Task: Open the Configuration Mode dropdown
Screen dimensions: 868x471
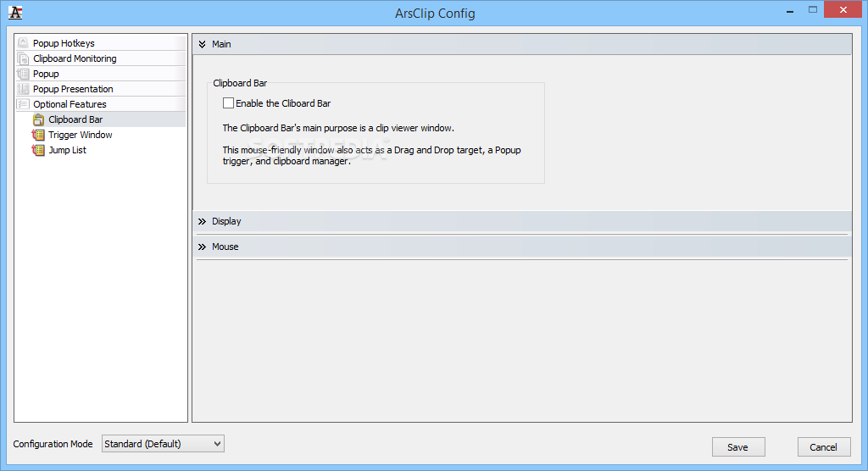Action: pyautogui.click(x=163, y=444)
